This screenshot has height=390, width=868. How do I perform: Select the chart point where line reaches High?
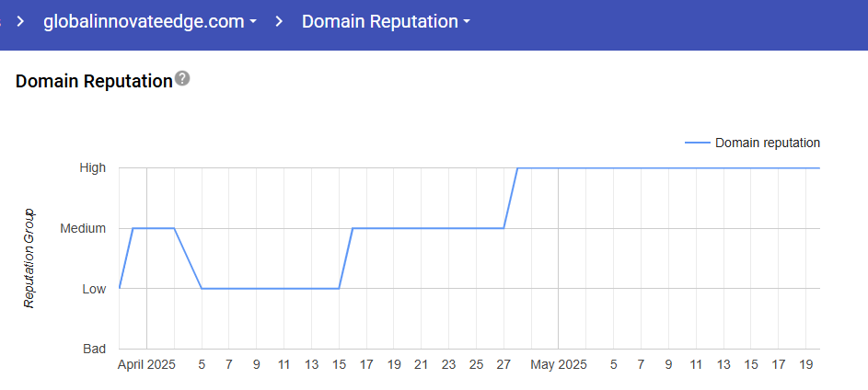pyautogui.click(x=517, y=168)
